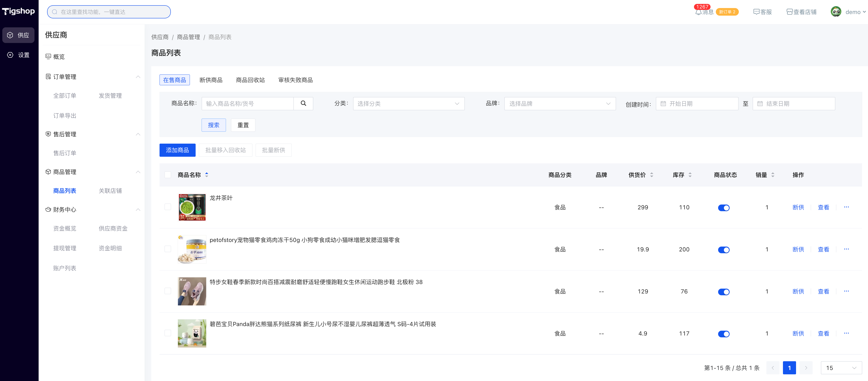Open 发货管理 menu item
The image size is (868, 381).
coord(110,96)
